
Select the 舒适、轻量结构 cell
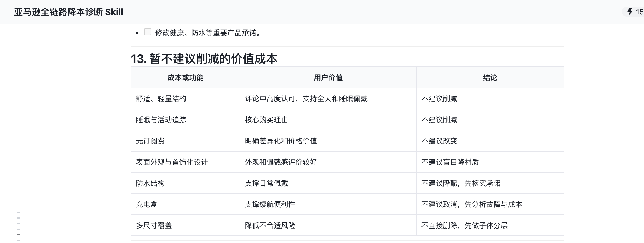point(186,99)
